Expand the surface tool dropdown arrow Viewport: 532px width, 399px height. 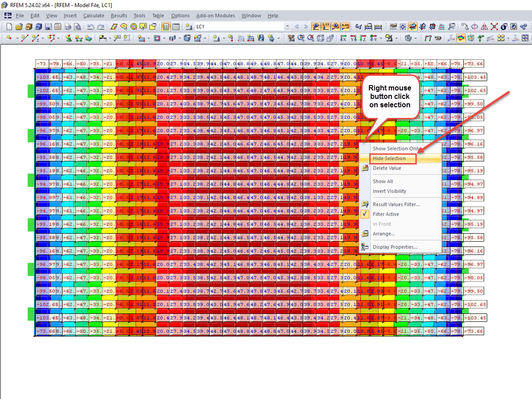pyautogui.click(x=149, y=38)
